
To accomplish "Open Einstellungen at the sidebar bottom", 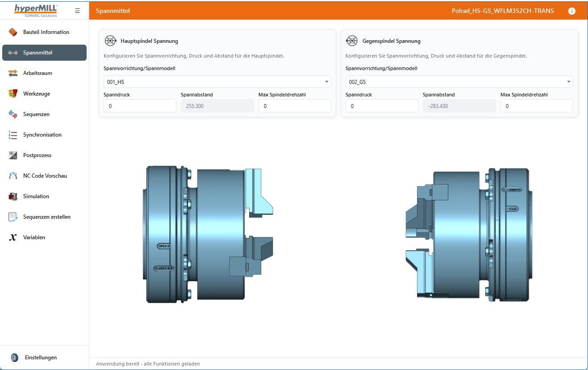I will (41, 358).
